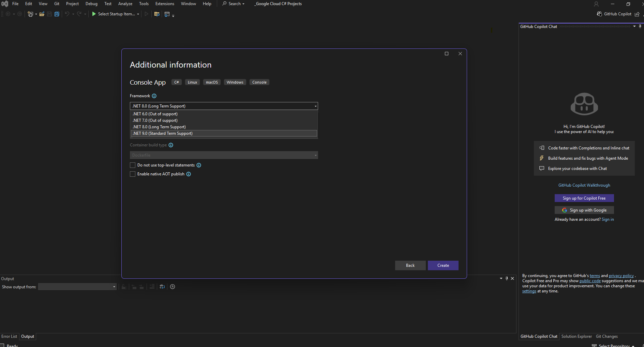644x347 pixels.
Task: Click the GitHub Copilot badge in toolbar
Action: [614, 14]
